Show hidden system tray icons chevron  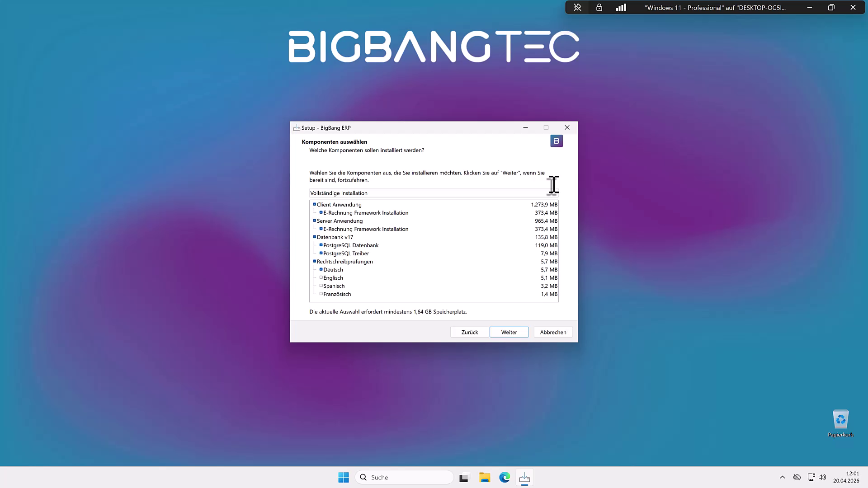point(783,477)
